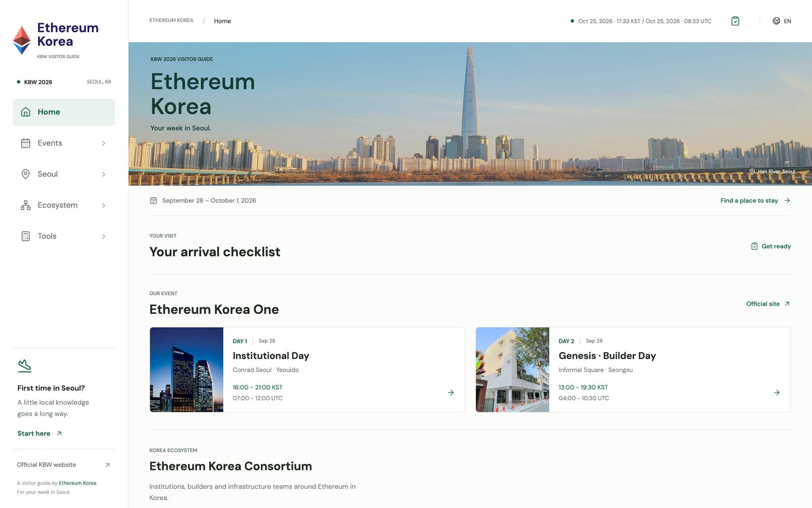Click the calendar icon beside event dates
812x508 pixels.
(x=153, y=201)
